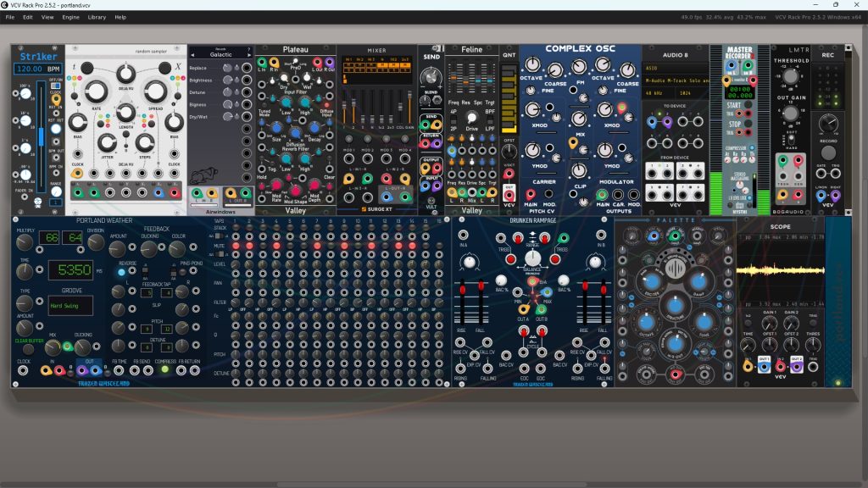This screenshot has height=488, width=868.
Task: Open the 1024 block size dropdown
Action: pyautogui.click(x=692, y=93)
